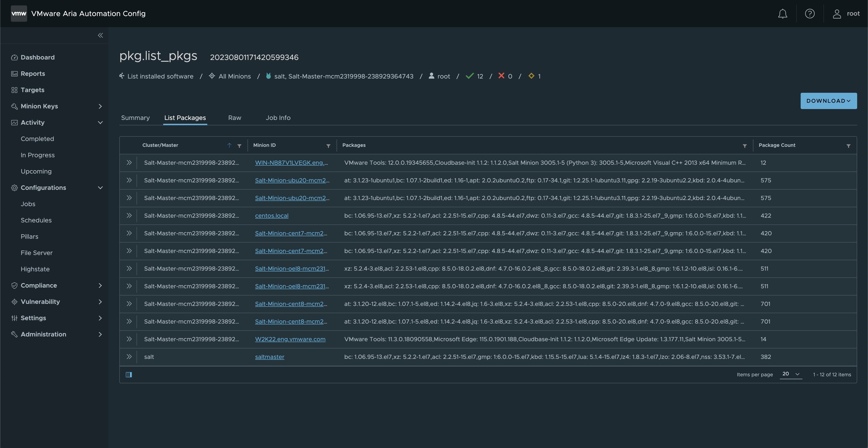
Task: Open Pillars under Configurations
Action: pyautogui.click(x=29, y=236)
